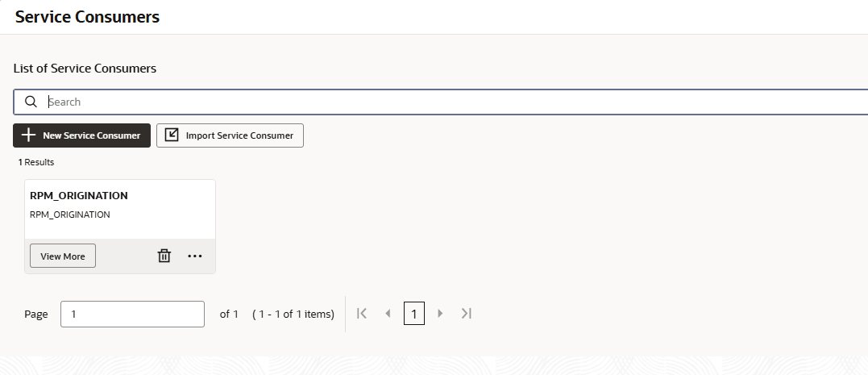Advance with the next page arrow
The width and height of the screenshot is (868, 375).
(440, 314)
